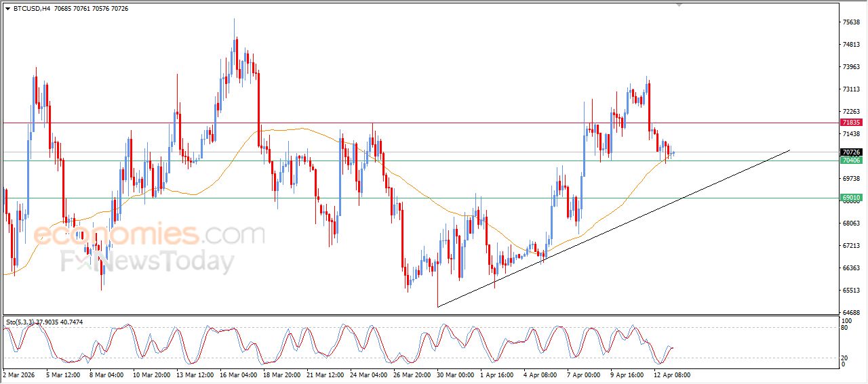Click the green 69010 price tag
The image size is (868, 384).
pyautogui.click(x=850, y=198)
